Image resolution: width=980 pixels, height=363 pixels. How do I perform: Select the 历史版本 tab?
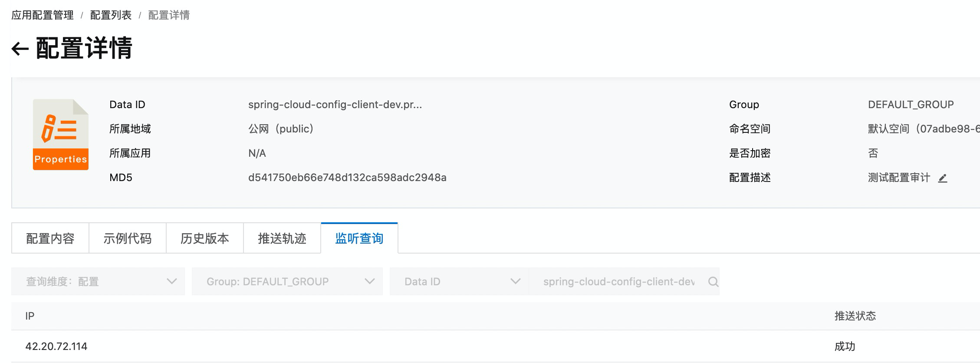(x=205, y=238)
